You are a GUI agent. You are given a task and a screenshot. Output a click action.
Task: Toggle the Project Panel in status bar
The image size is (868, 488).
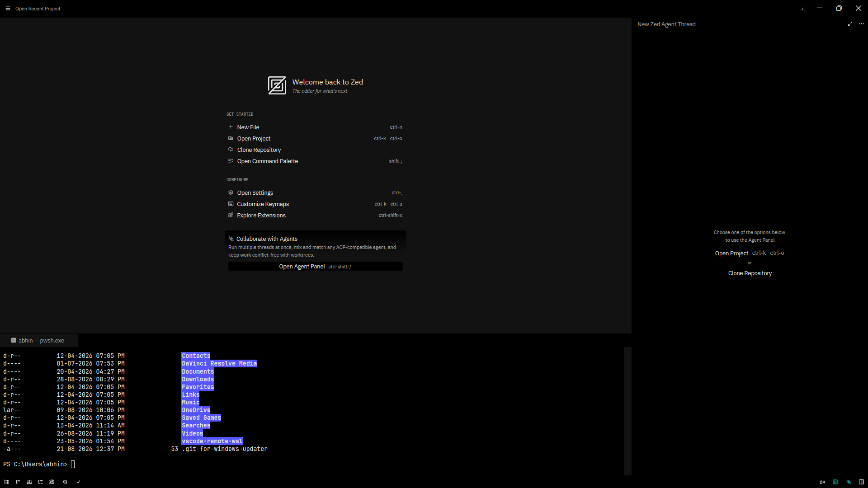[x=6, y=482]
